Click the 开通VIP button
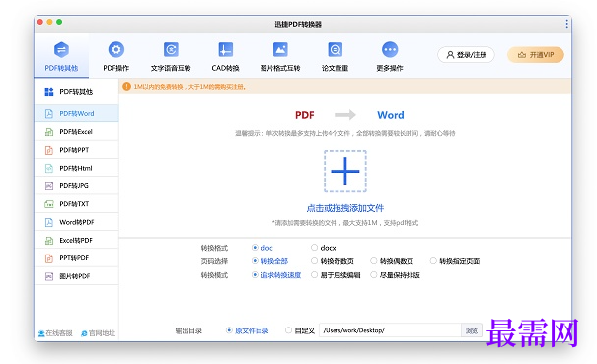The image size is (597, 364). (x=535, y=55)
